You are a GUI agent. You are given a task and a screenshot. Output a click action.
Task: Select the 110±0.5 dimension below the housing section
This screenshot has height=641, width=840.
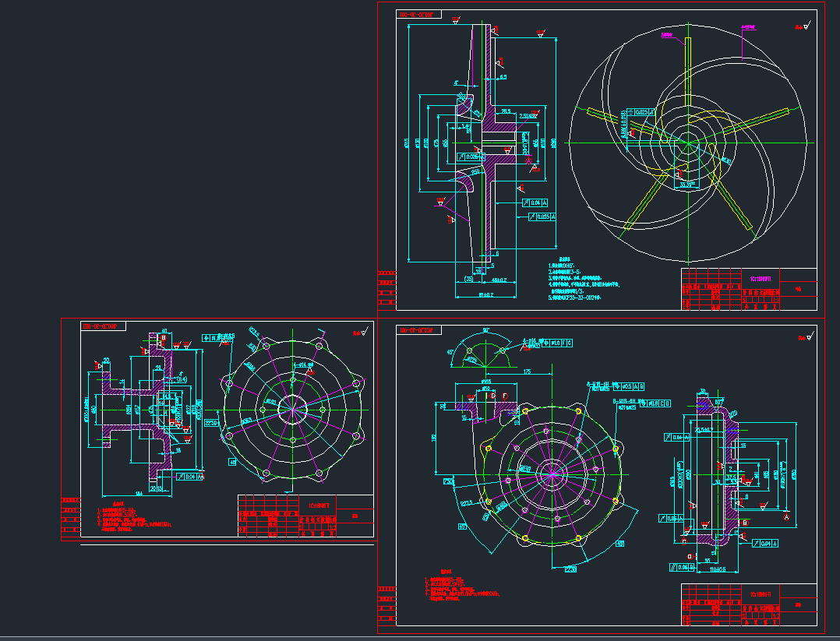point(707,569)
